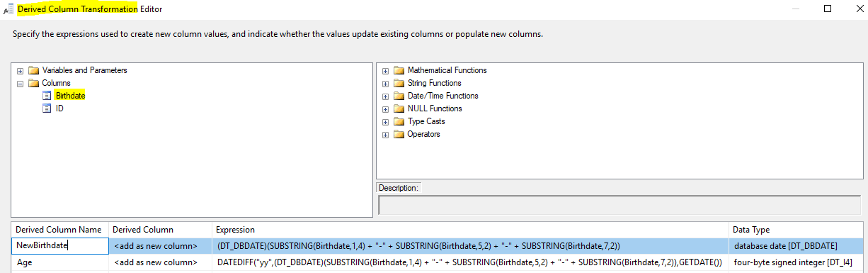868x273 pixels.
Task: Click the Derived Column grid header
Action: (161, 230)
